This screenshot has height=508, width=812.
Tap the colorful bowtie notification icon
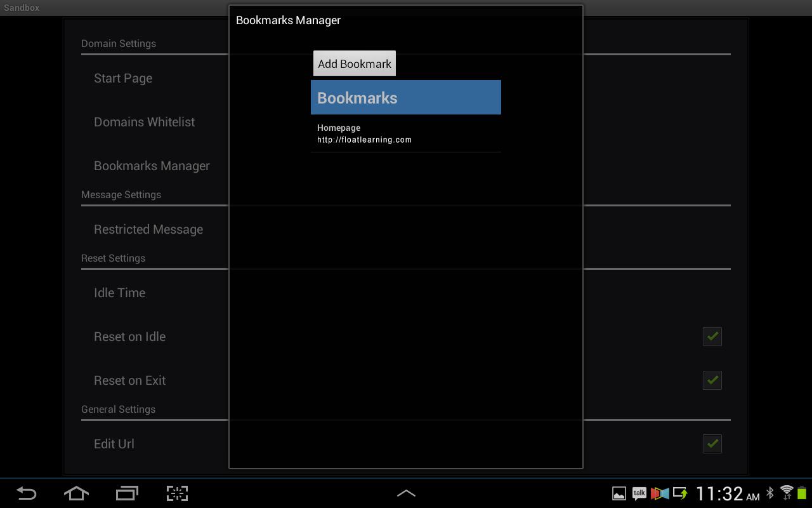pos(660,493)
